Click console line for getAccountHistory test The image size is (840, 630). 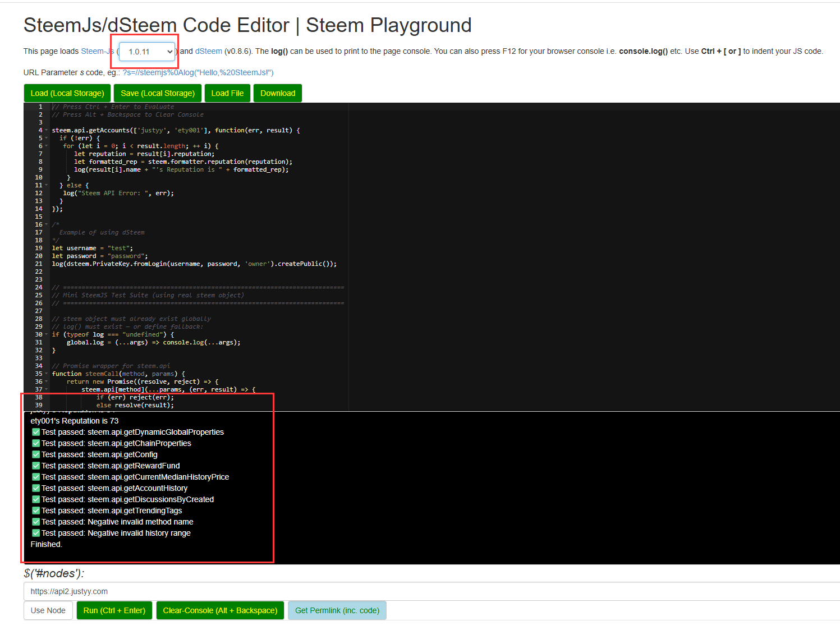110,488
